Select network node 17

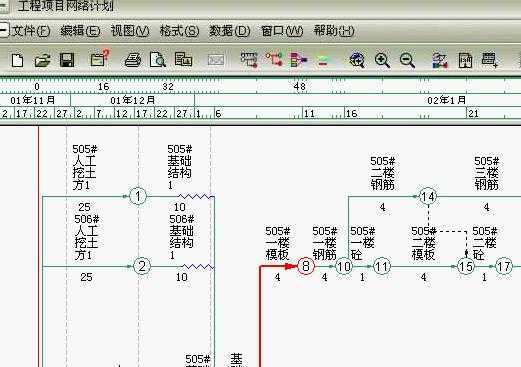pos(504,266)
